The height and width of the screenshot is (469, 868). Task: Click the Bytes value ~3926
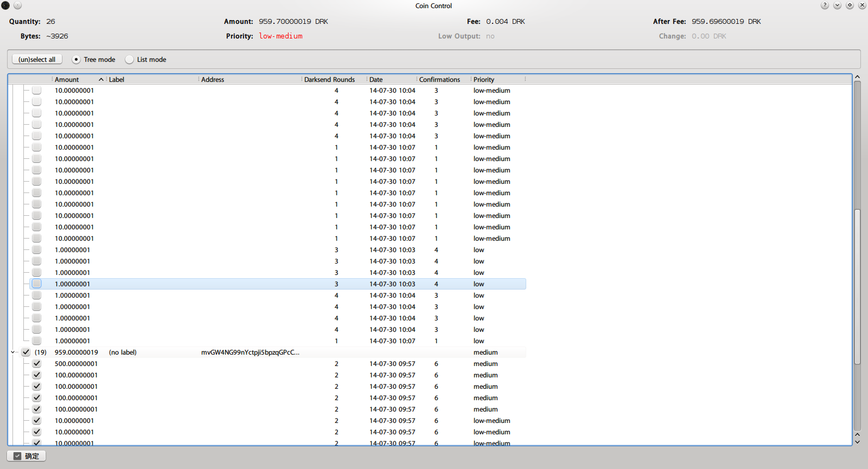[x=57, y=36]
